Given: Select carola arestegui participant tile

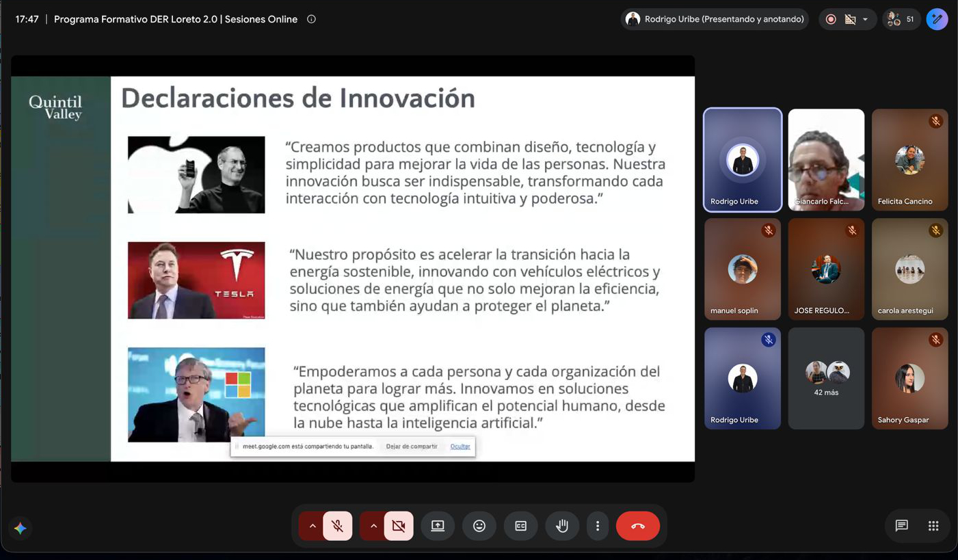Looking at the screenshot, I should (x=910, y=269).
